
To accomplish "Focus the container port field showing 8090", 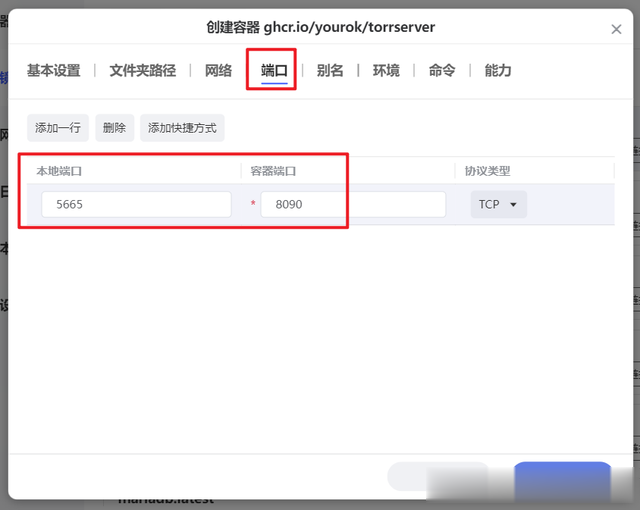I will (353, 204).
